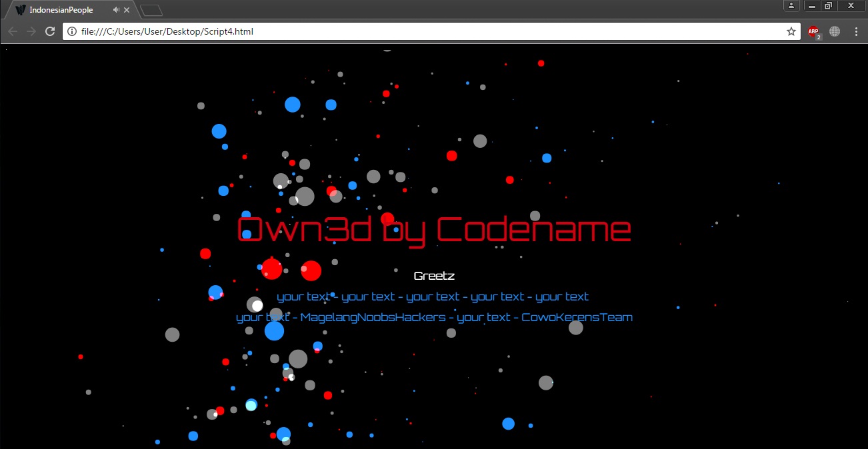Image resolution: width=868 pixels, height=449 pixels.
Task: Click the page info icon in the address bar
Action: coord(71,31)
